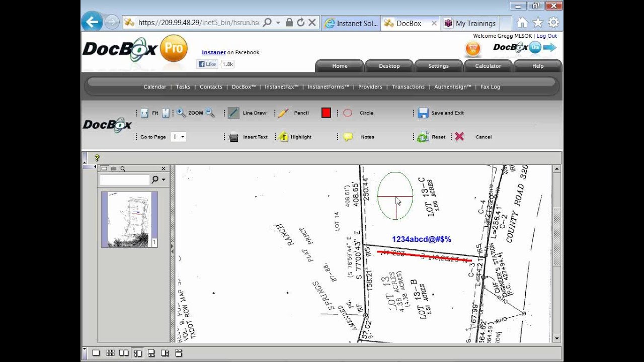Switch to My Trainings browser tab
The width and height of the screenshot is (644, 362).
pyautogui.click(x=470, y=23)
